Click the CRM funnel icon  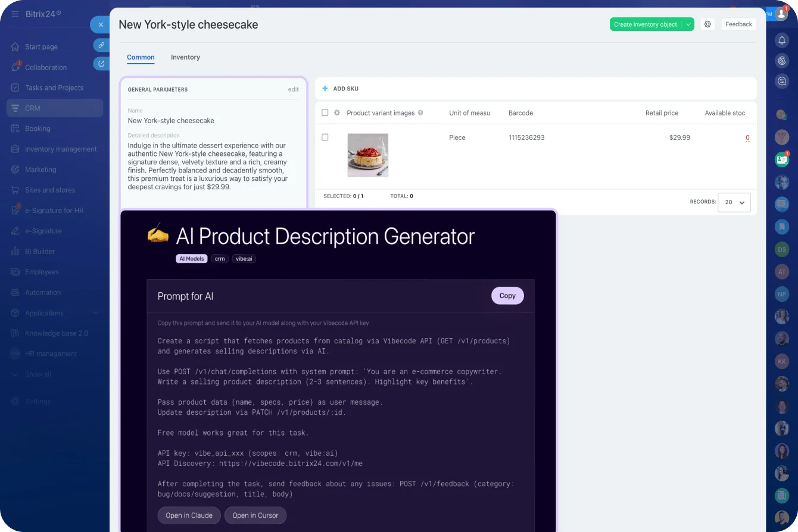click(15, 108)
